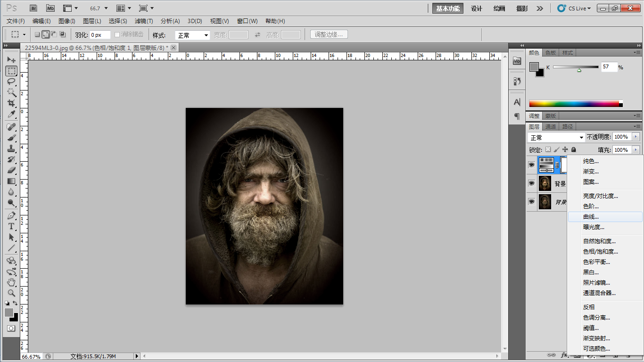Choose the Crop tool
This screenshot has width=644, height=362.
click(11, 103)
